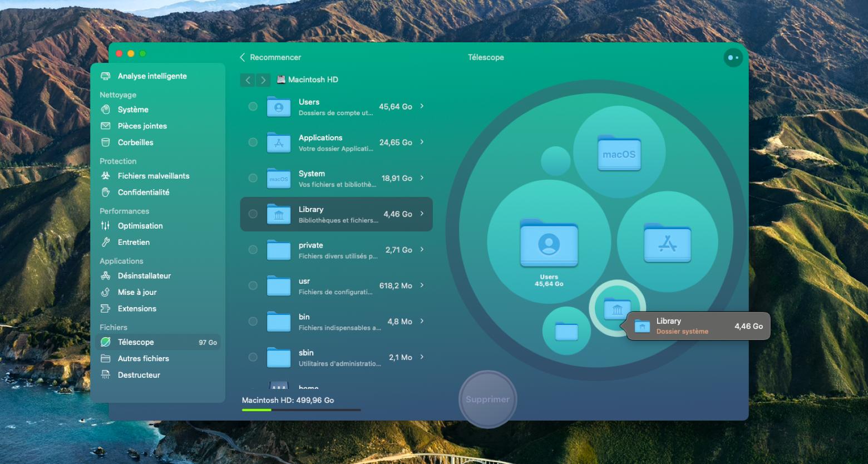Open the Fichiers malveillants section

click(158, 176)
